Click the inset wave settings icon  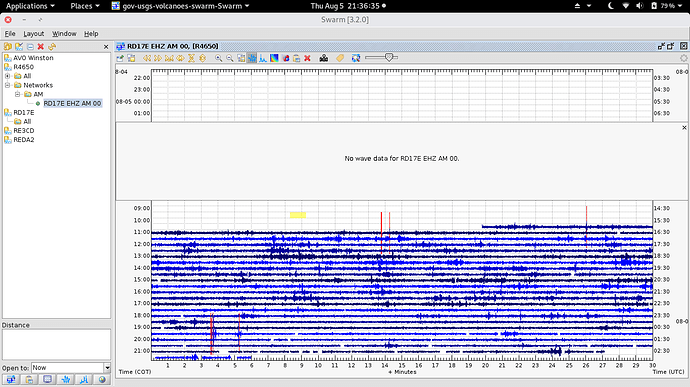[x=241, y=58]
